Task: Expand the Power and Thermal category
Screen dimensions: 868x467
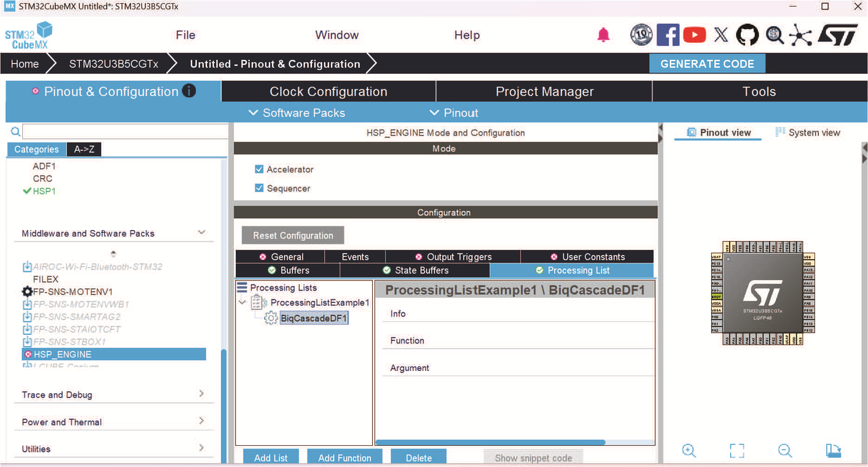Action: [x=201, y=421]
